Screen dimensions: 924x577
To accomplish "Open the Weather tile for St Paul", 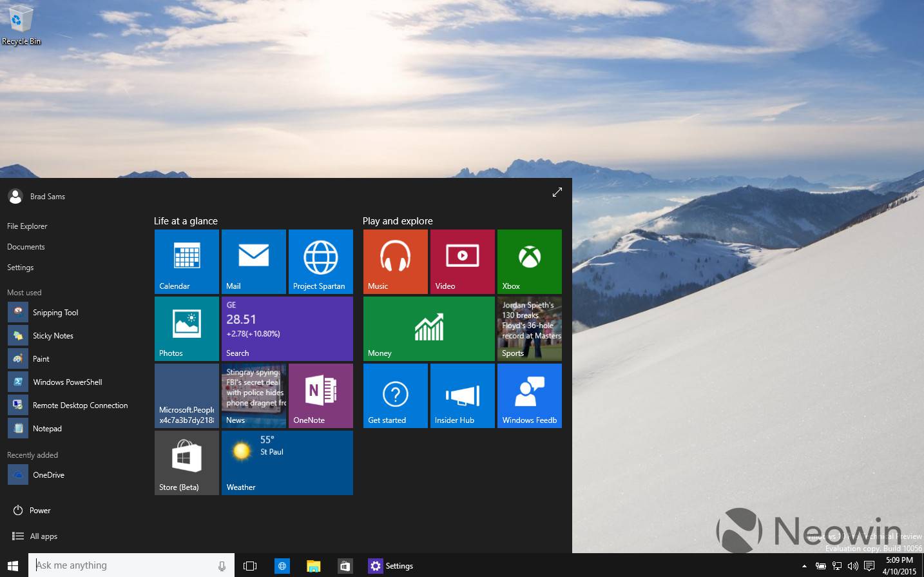I will [287, 463].
